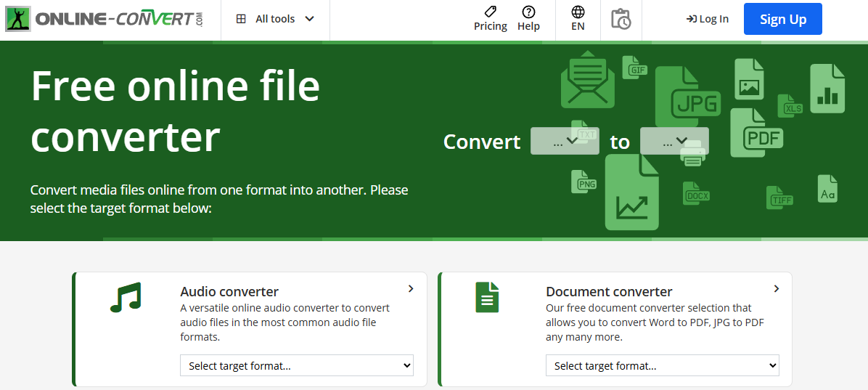Open the Convert source format dropdown

[565, 141]
